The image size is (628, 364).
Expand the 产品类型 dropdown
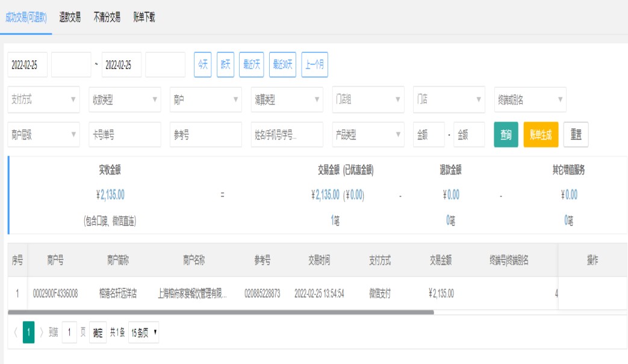point(368,135)
